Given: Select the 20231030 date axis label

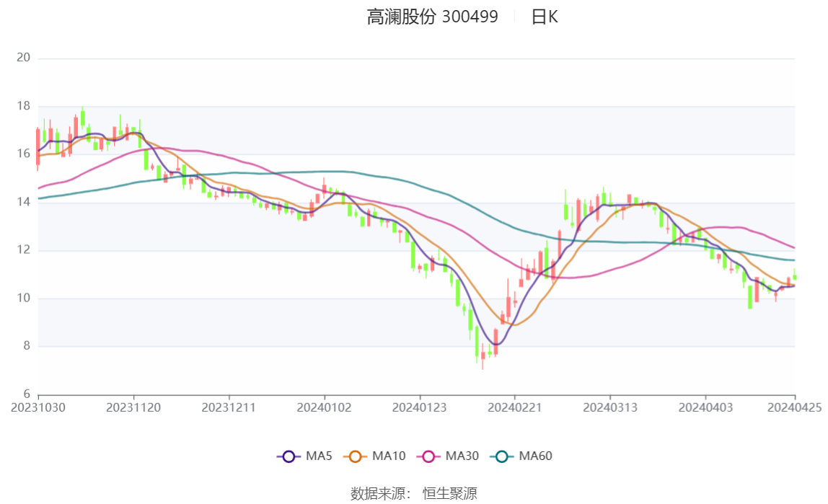Looking at the screenshot, I should pos(38,407).
